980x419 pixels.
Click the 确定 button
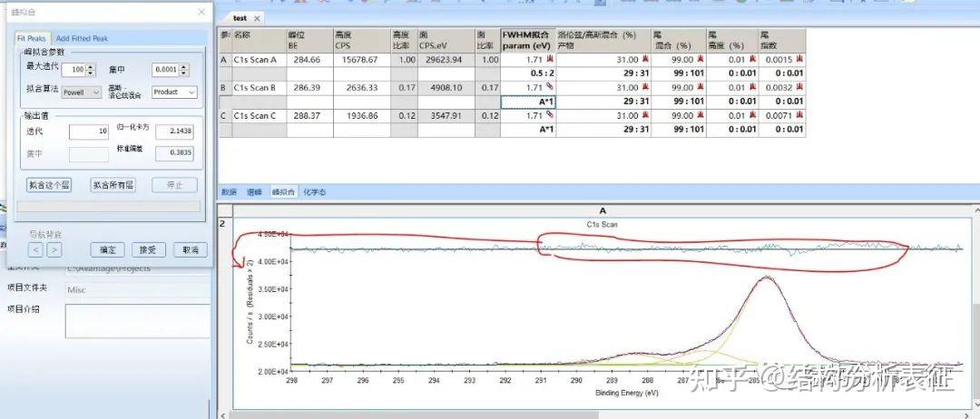[x=107, y=249]
